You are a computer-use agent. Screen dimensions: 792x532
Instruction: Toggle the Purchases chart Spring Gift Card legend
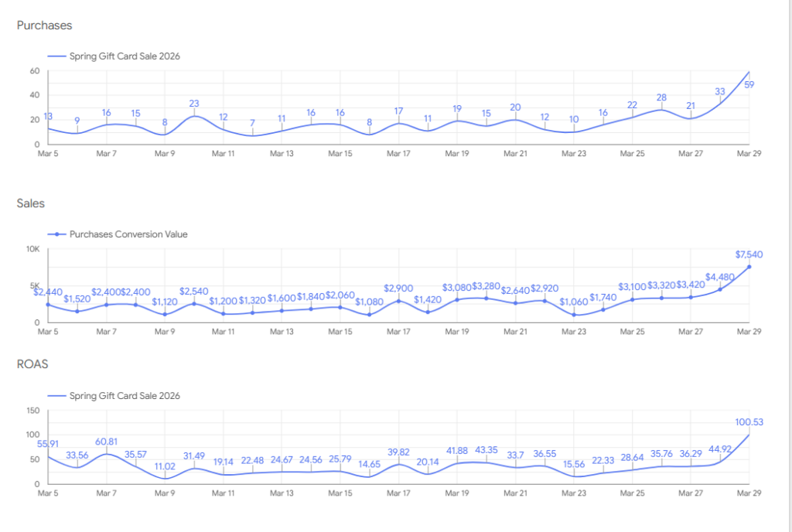[125, 56]
